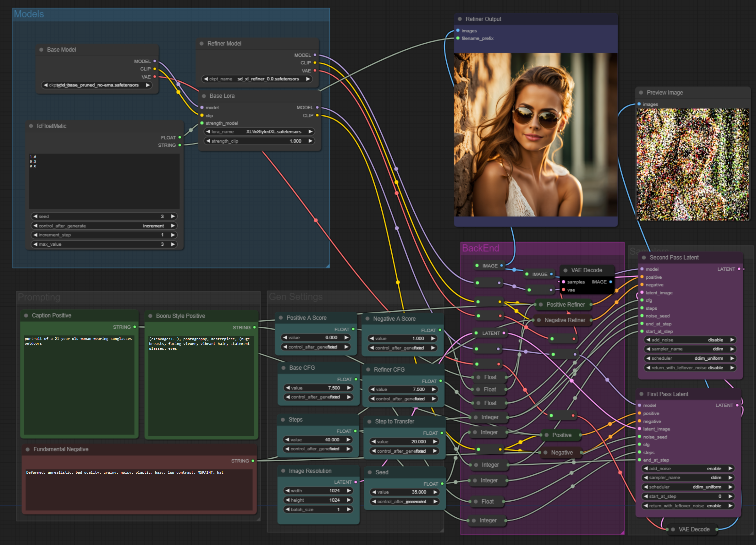Screen dimensions: 756x545
Task: Click the fcFloatMatic node collapse dot
Action: [31, 126]
